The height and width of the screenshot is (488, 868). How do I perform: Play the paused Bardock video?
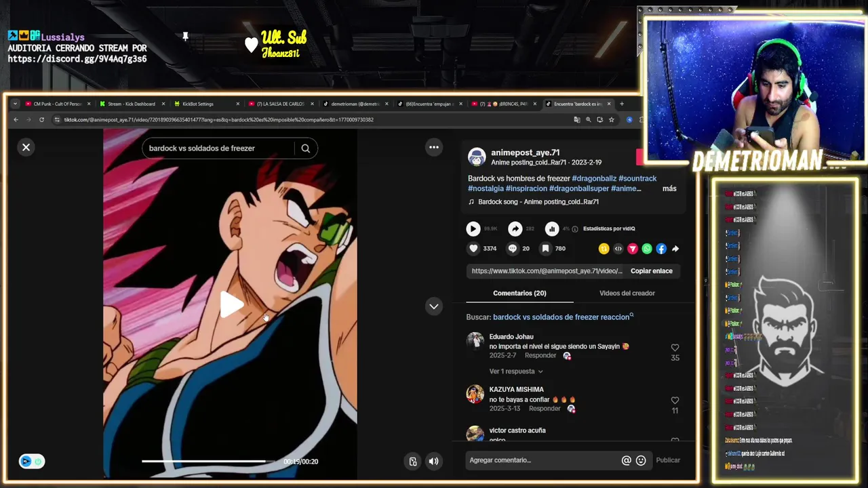tap(231, 304)
